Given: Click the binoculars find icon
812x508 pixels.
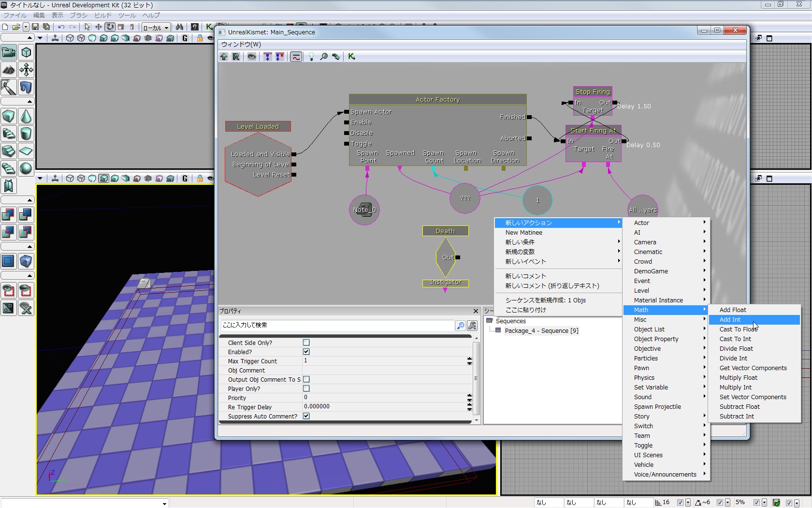Looking at the screenshot, I should (179, 27).
